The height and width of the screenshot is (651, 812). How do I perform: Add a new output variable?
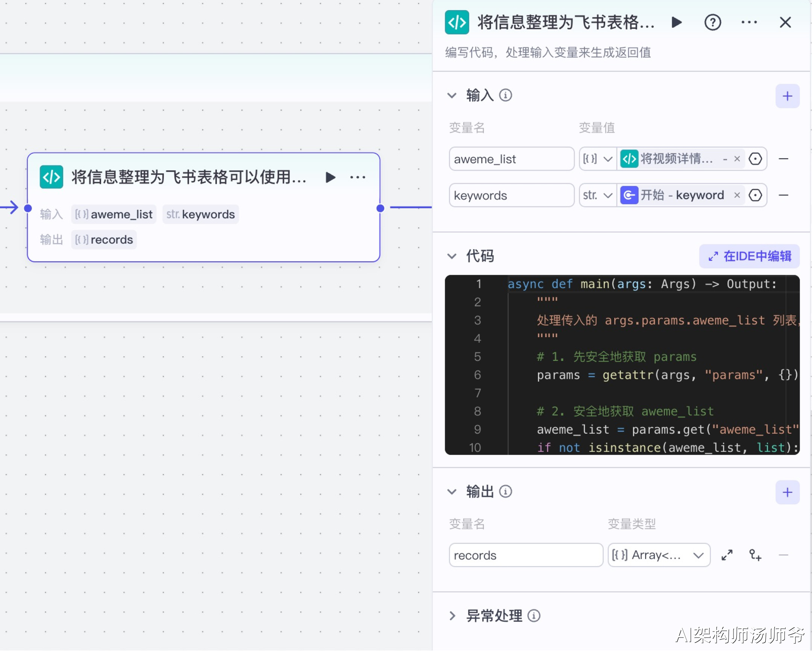point(787,492)
